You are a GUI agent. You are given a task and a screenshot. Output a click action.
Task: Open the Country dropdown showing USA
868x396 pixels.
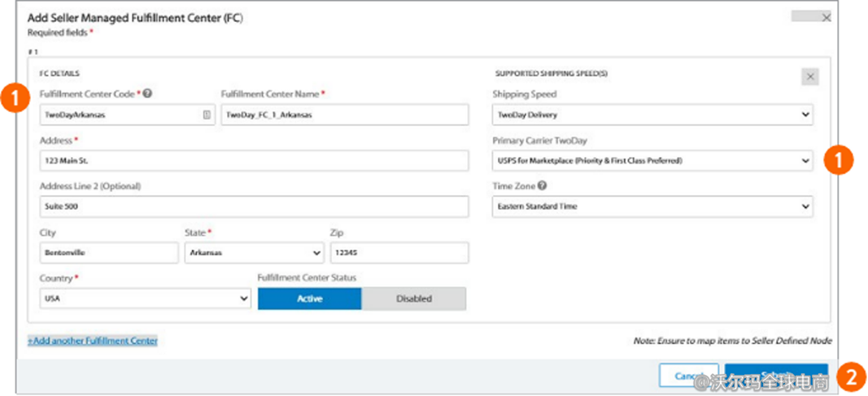[x=145, y=298]
